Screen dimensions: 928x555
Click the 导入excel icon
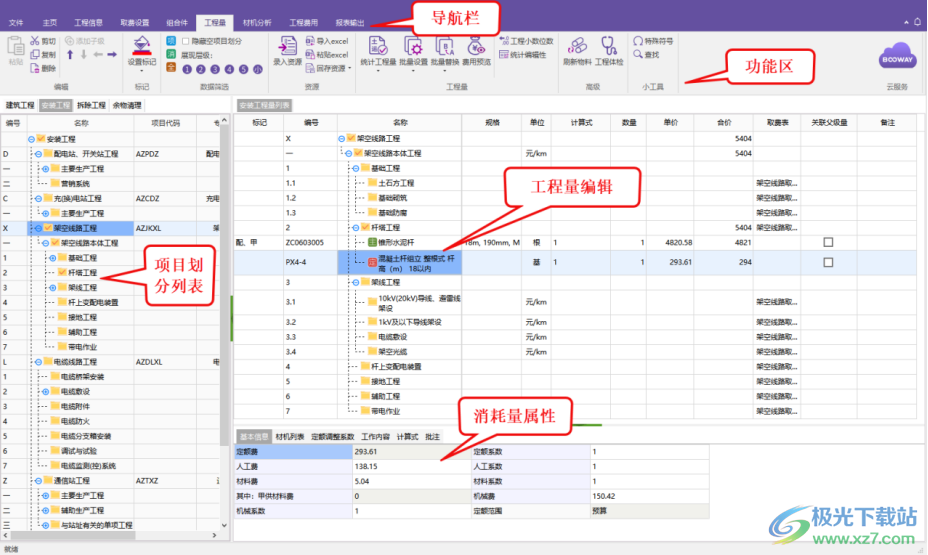click(x=310, y=41)
